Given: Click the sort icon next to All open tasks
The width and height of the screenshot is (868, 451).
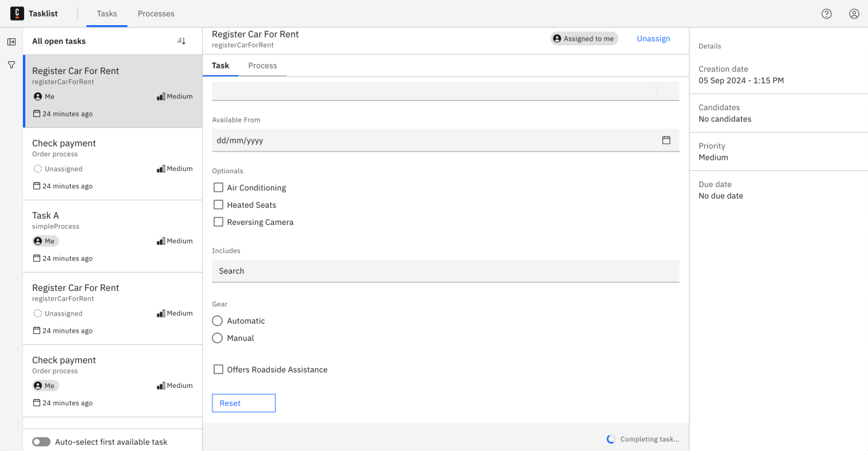Looking at the screenshot, I should tap(182, 41).
